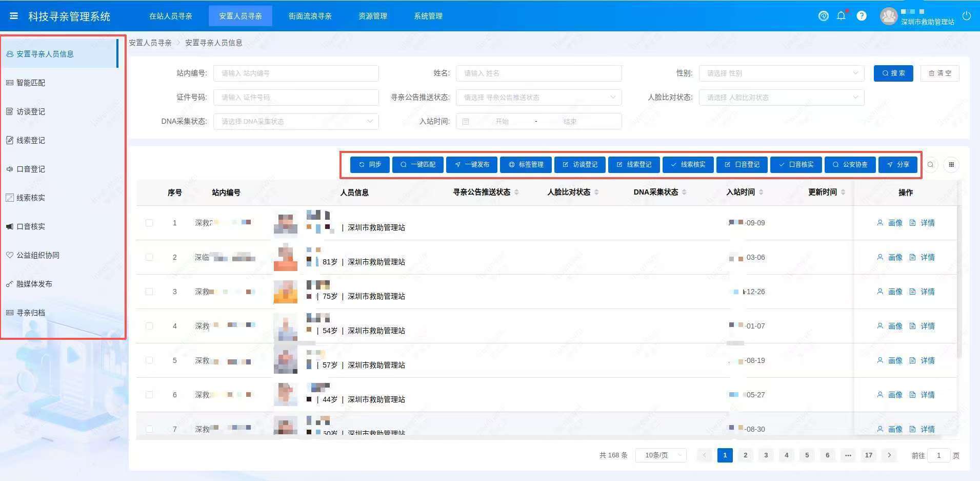Open the column settings grid icon

(x=951, y=165)
